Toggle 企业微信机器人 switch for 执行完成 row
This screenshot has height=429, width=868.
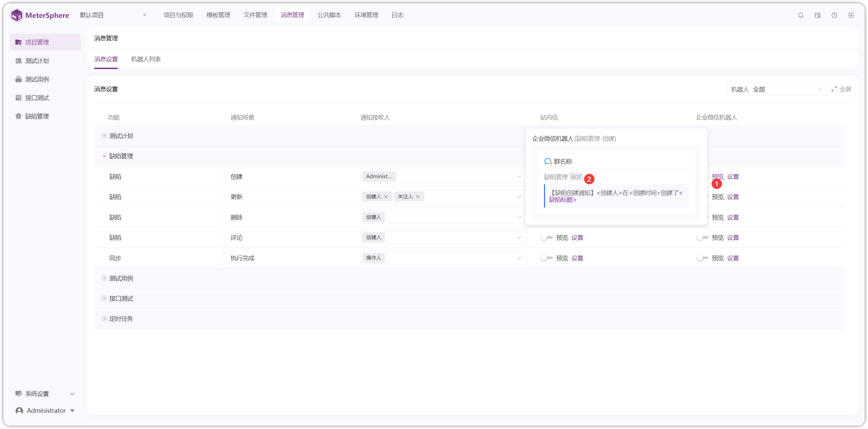pyautogui.click(x=702, y=258)
